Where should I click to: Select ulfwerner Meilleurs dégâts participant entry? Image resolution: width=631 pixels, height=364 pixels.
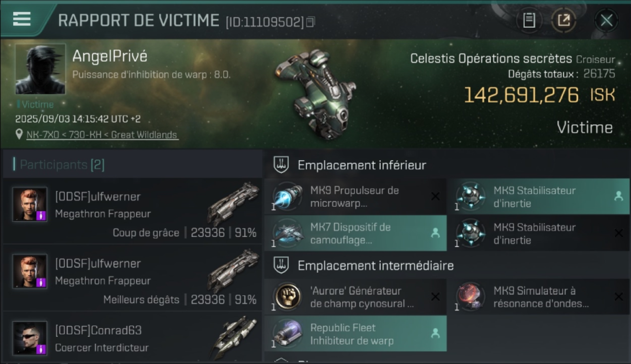click(133, 278)
